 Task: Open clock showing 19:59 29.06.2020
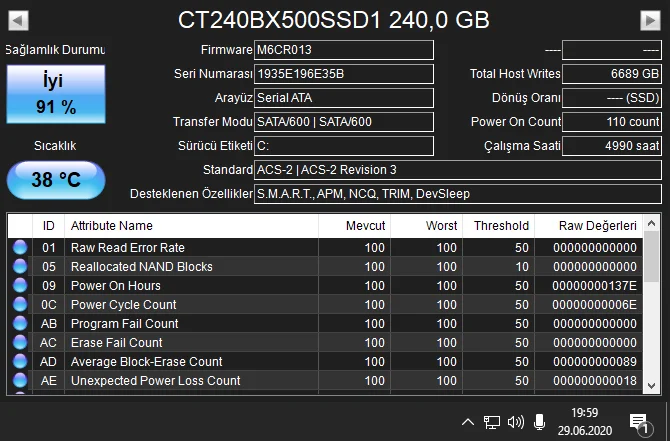(x=585, y=421)
